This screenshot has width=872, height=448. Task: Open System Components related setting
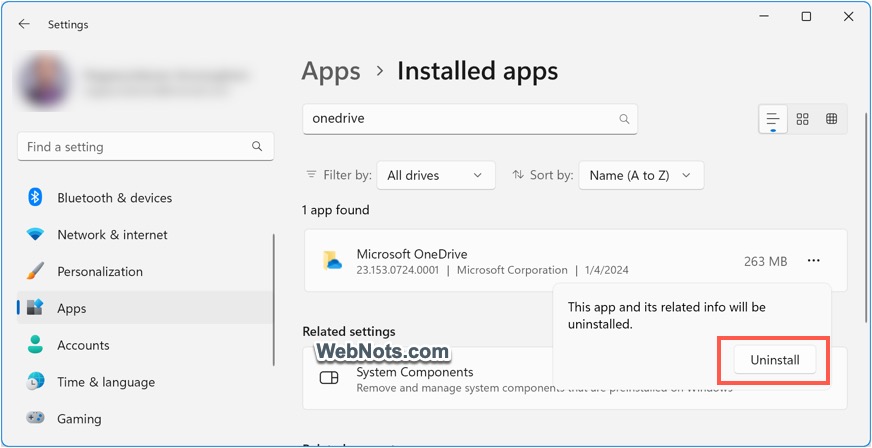(574, 379)
